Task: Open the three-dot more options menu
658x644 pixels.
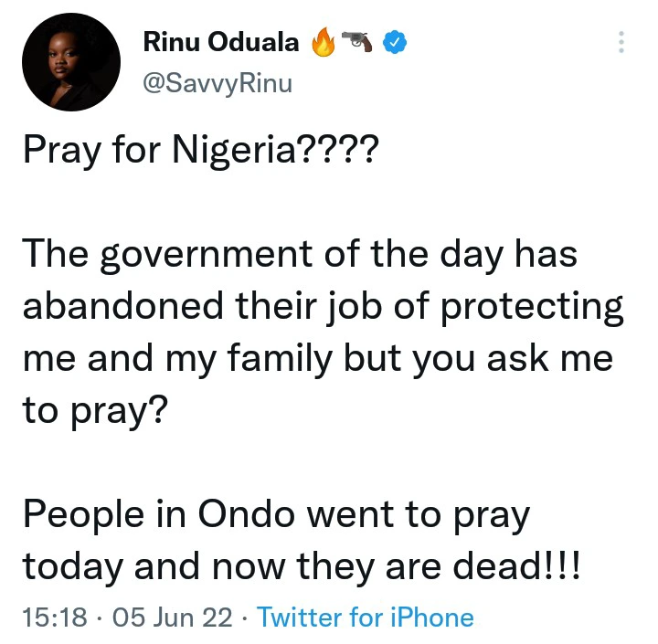Action: pyautogui.click(x=621, y=42)
